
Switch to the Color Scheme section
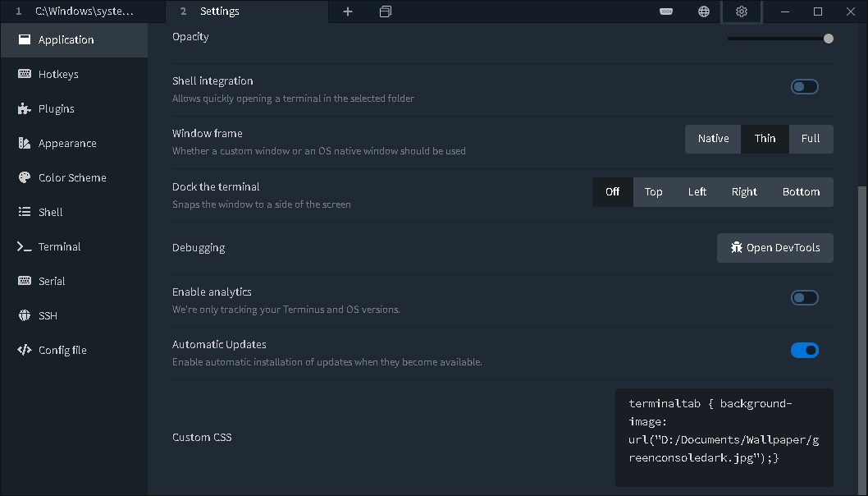coord(73,177)
